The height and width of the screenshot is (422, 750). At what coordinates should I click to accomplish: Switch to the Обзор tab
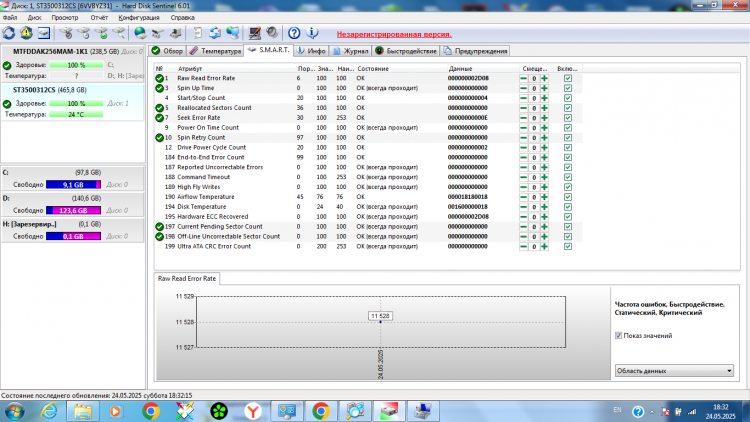(x=167, y=51)
